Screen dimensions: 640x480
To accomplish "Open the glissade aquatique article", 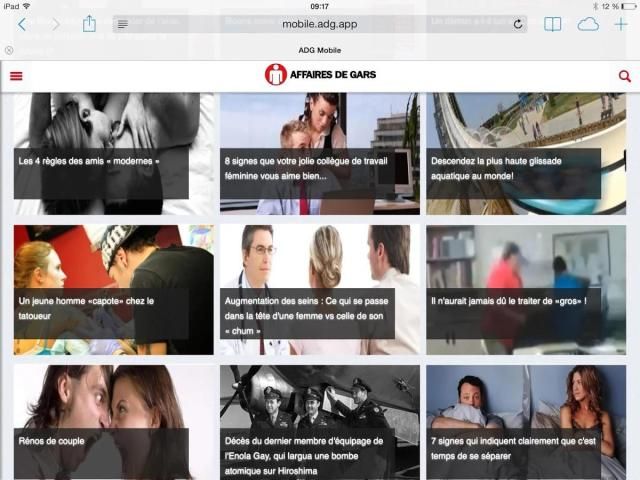I will [526, 153].
